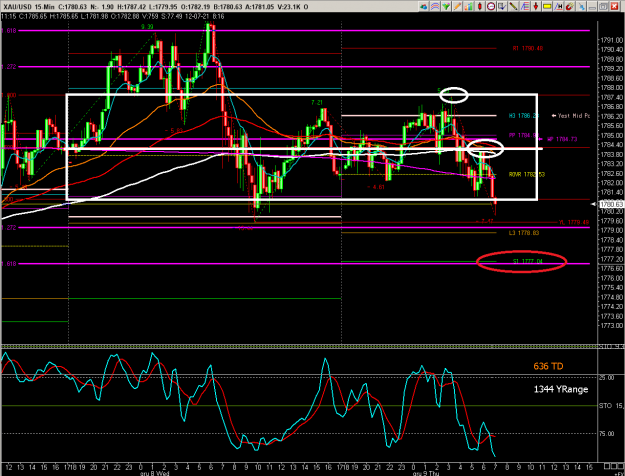The height and width of the screenshot is (476, 625).
Task: Select the yellow rectangle tool
Action: (x=547, y=6)
